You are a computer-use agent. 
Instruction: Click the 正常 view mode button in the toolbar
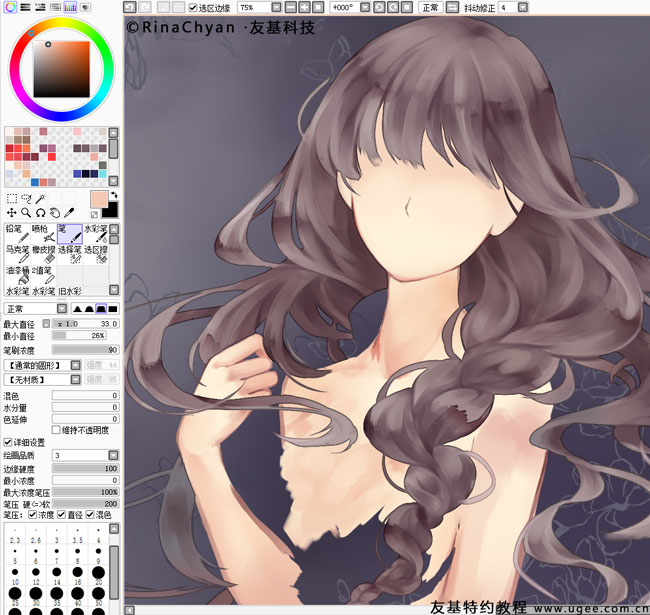[430, 7]
